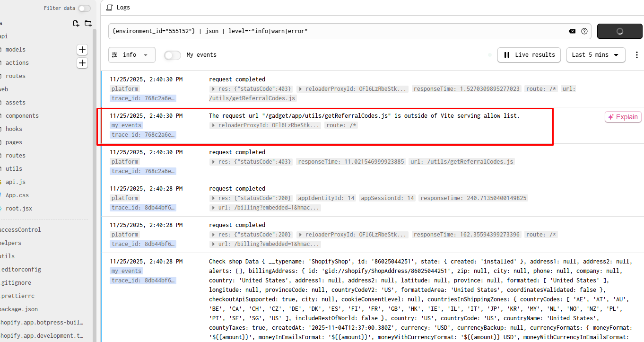Click the platform chip in the 1.527 responseTime row
This screenshot has height=342, width=644.
[x=125, y=89]
